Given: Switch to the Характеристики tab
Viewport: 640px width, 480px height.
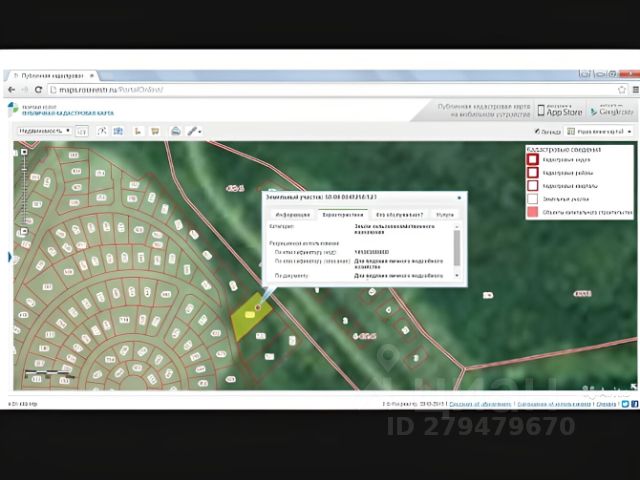Looking at the screenshot, I should 343,214.
